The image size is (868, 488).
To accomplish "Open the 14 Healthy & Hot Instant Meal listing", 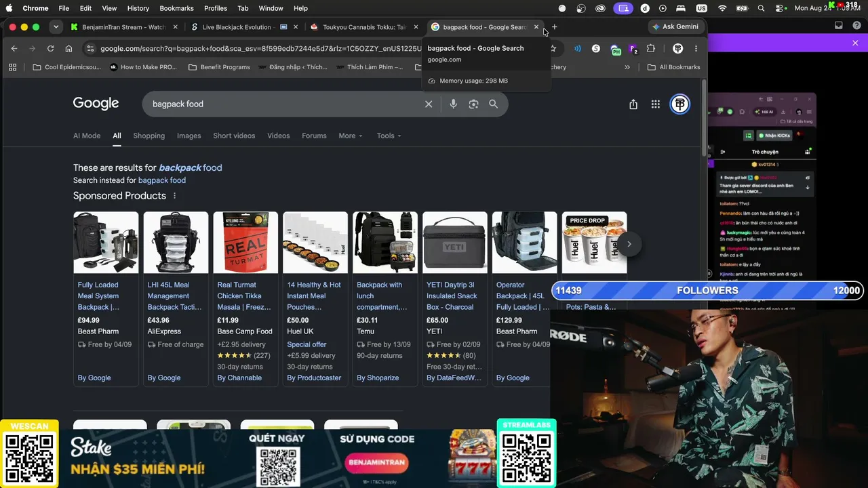I will (x=314, y=296).
